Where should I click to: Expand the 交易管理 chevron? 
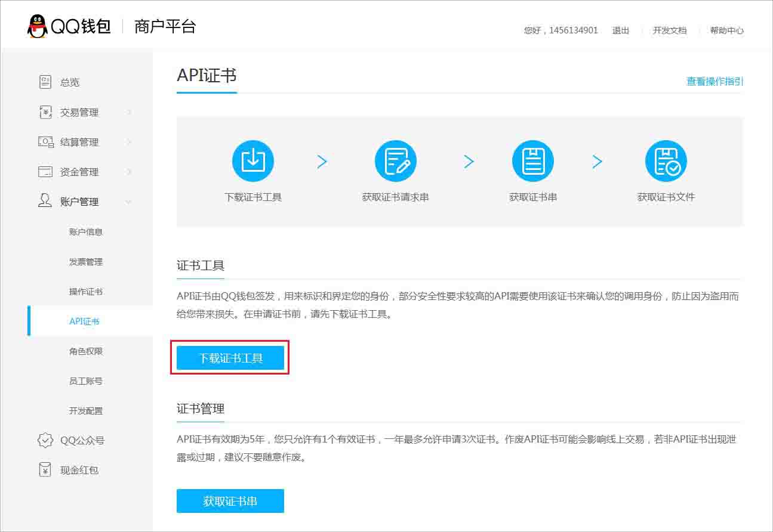pyautogui.click(x=129, y=112)
